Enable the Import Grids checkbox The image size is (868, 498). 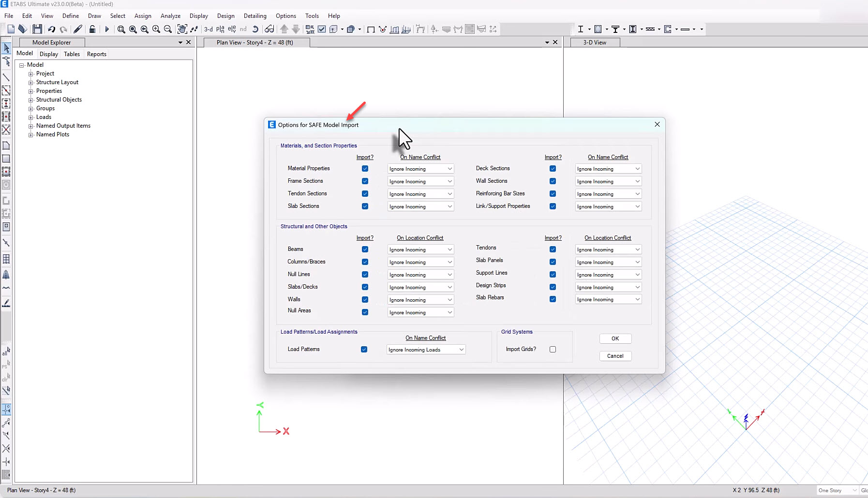(x=553, y=349)
